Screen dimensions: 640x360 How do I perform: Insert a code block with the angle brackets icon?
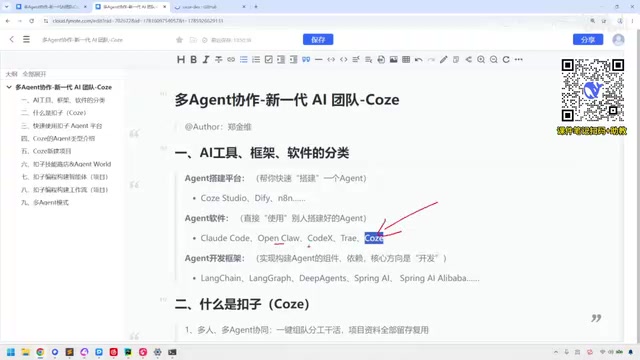[x=344, y=60]
